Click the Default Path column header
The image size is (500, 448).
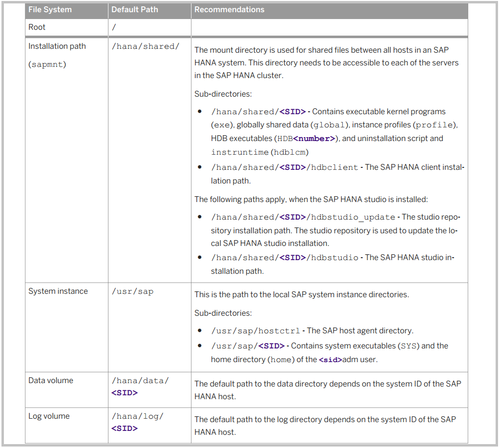(134, 9)
